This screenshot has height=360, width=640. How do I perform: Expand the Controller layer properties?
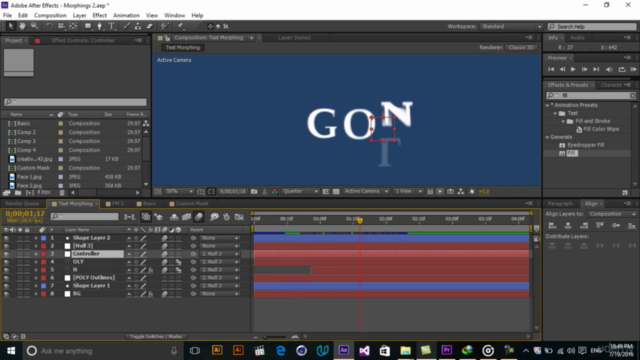(36, 254)
